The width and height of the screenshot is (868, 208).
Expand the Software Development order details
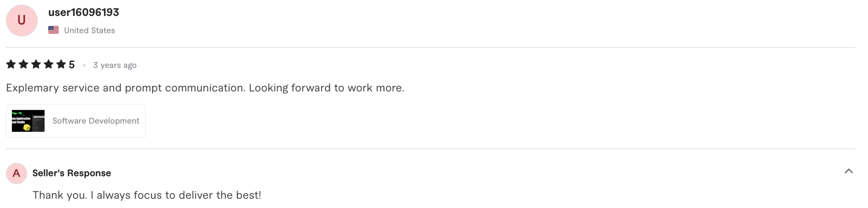(76, 120)
